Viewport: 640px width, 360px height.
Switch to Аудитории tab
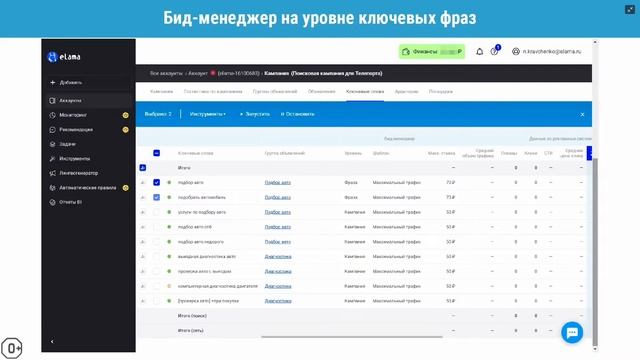point(407,92)
